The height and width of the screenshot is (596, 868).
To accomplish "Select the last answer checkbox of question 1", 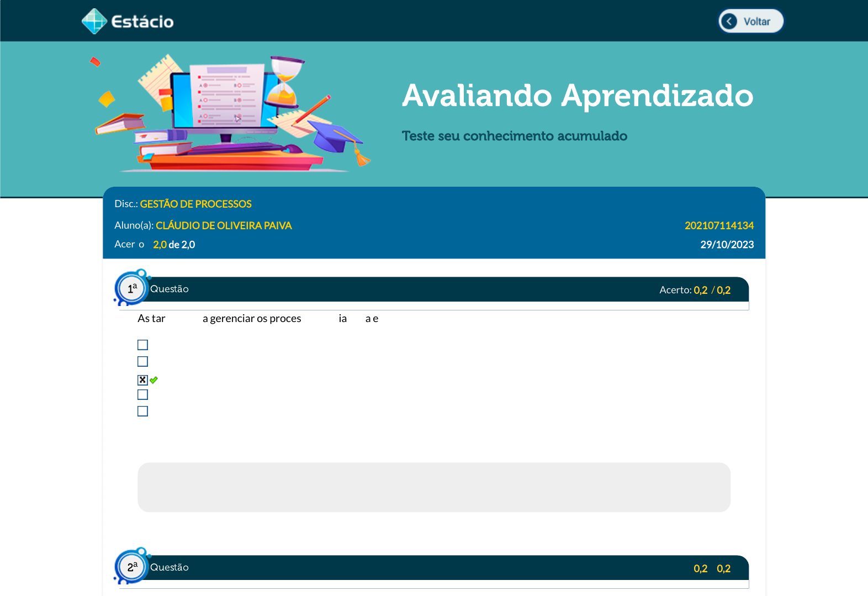I will coord(142,411).
